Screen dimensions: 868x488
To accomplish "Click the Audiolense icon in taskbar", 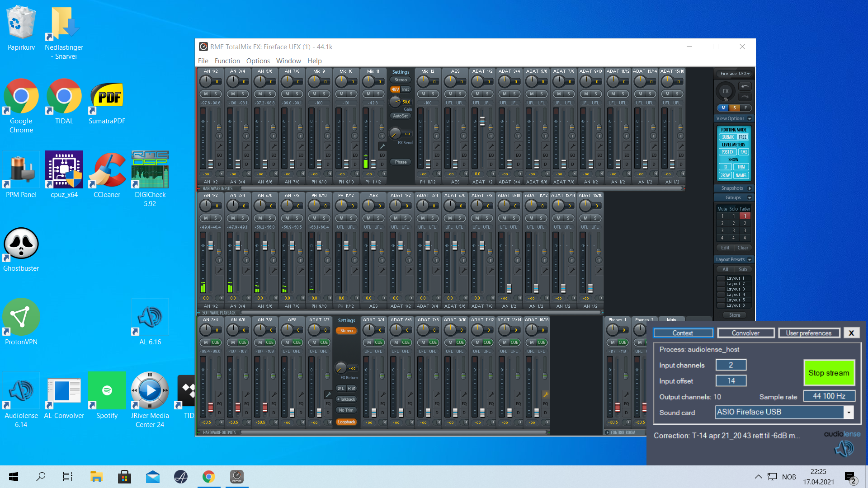I will pyautogui.click(x=181, y=476).
